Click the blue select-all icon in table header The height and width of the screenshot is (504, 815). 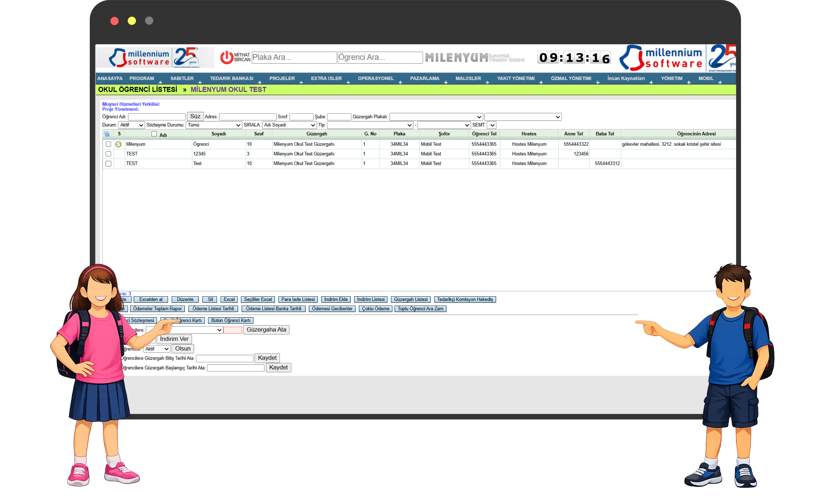click(107, 134)
